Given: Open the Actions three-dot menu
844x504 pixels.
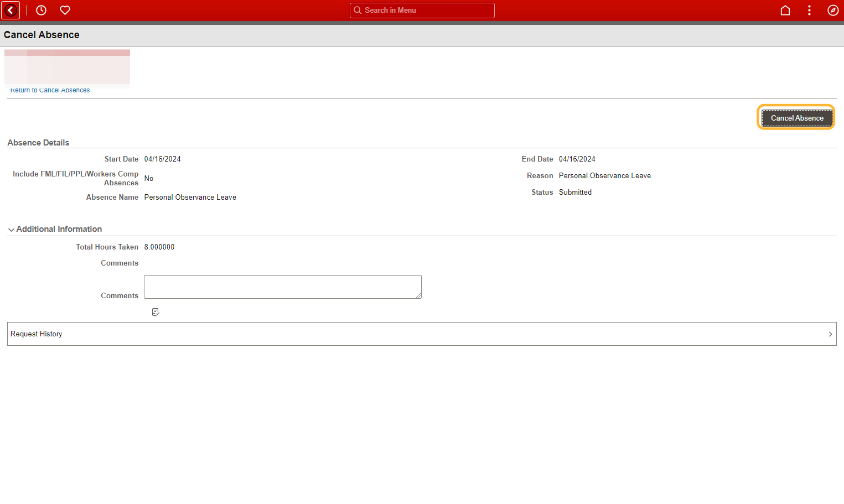Looking at the screenshot, I should click(x=809, y=10).
